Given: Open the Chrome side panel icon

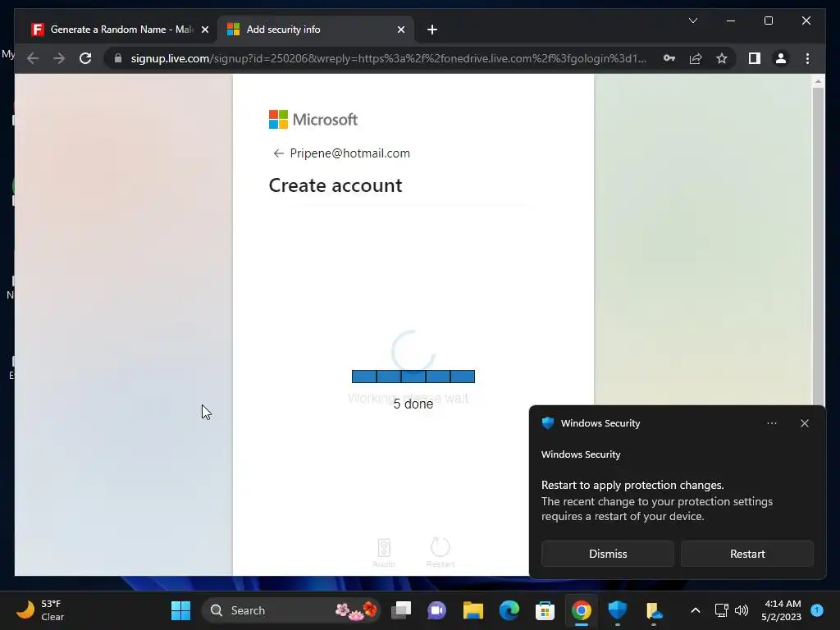Looking at the screenshot, I should [x=755, y=58].
